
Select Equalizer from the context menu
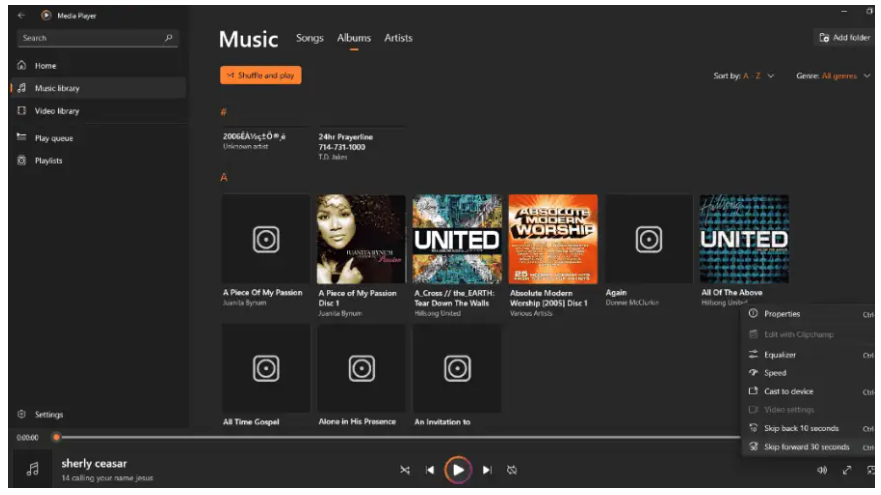[x=809, y=355]
